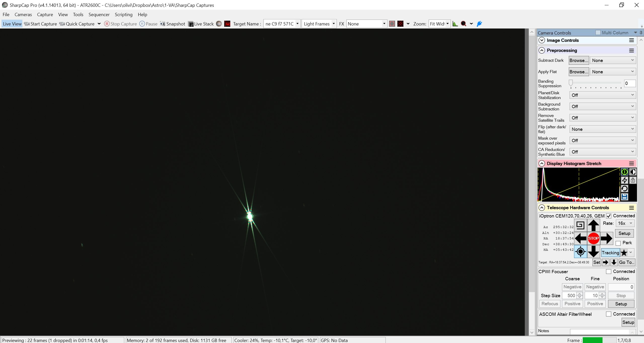Toggle the iOptron mount Connected checkbox
The width and height of the screenshot is (644, 343).
coord(609,216)
